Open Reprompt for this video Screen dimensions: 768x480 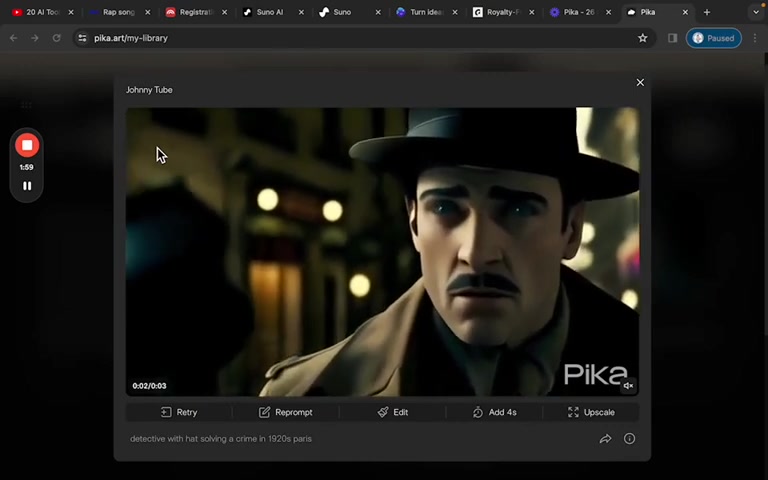[x=286, y=412]
